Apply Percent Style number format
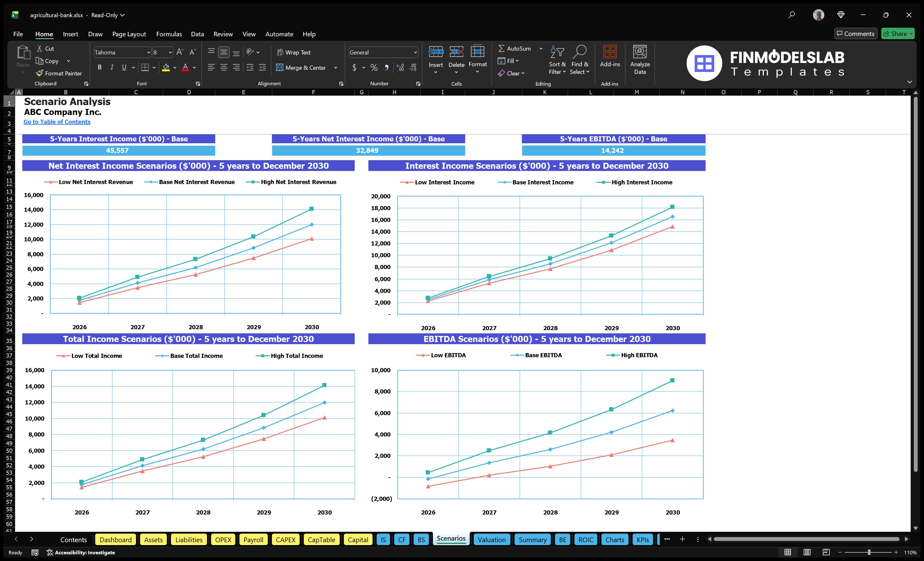 374,68
